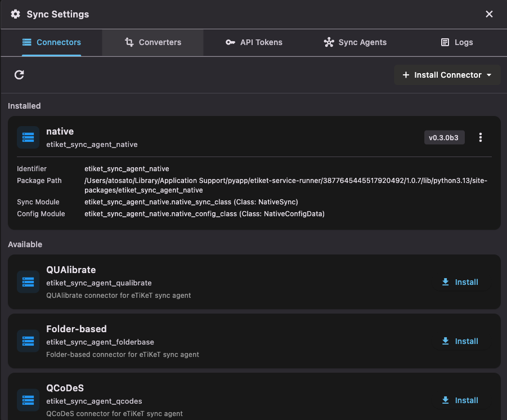Click the Installed section heading
507x420 pixels.
24,106
